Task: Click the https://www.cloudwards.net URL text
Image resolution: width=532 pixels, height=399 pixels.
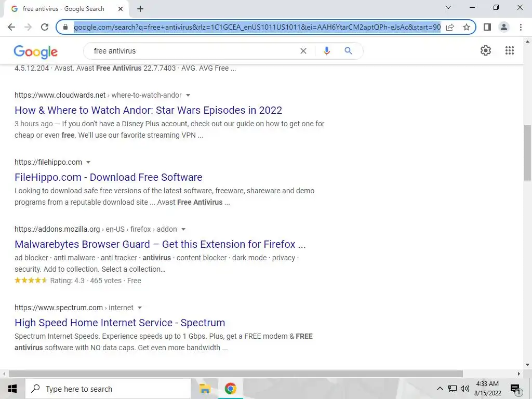Action: (60, 96)
